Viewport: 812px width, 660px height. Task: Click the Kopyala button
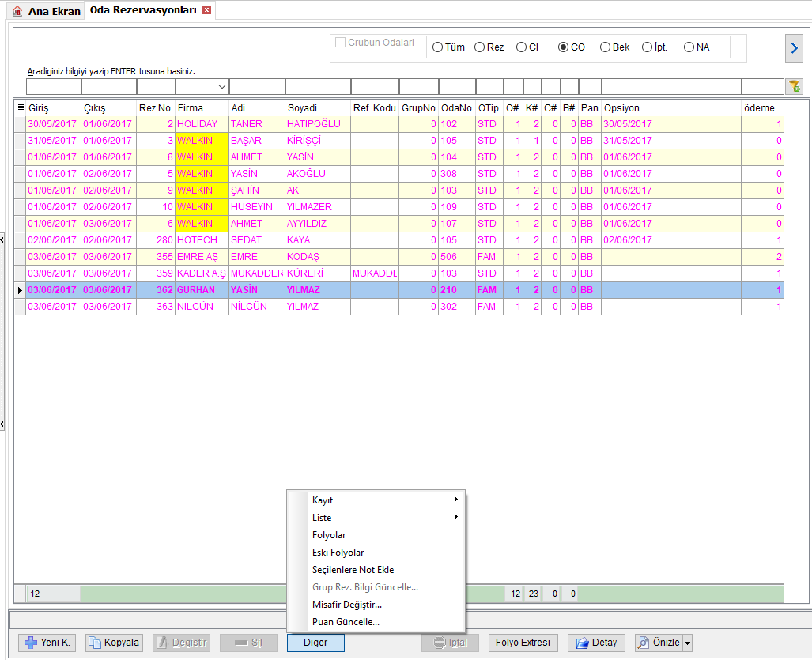(114, 643)
